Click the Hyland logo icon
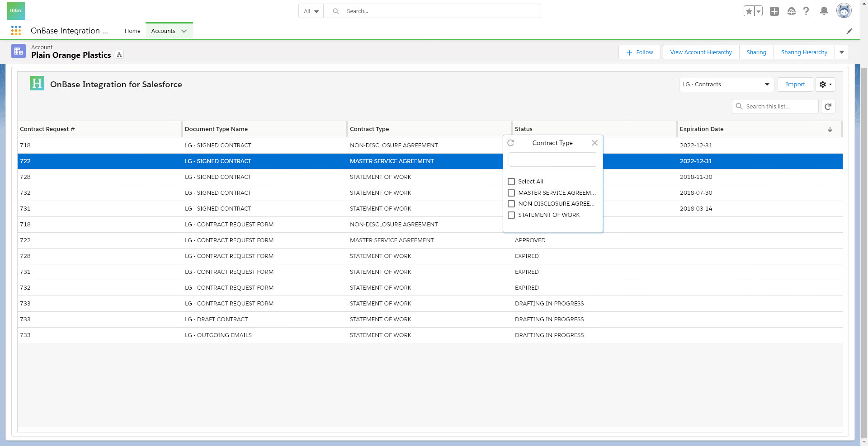Image resolution: width=868 pixels, height=446 pixels. click(16, 11)
